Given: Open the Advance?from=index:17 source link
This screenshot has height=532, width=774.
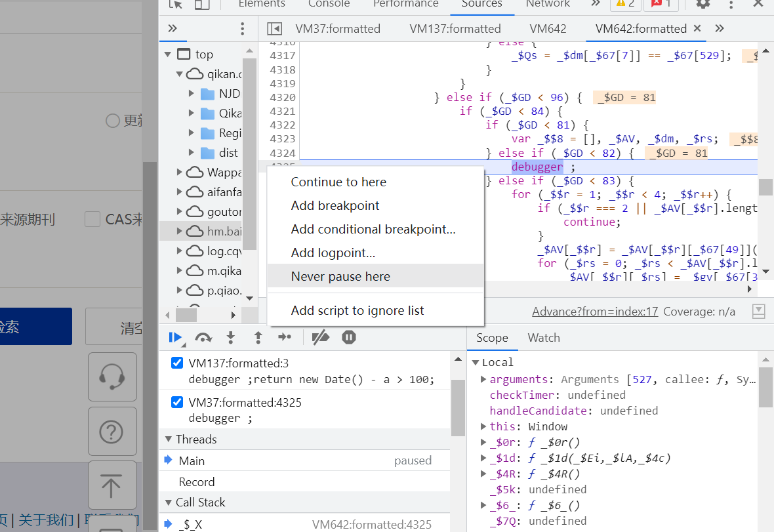Looking at the screenshot, I should coord(595,312).
